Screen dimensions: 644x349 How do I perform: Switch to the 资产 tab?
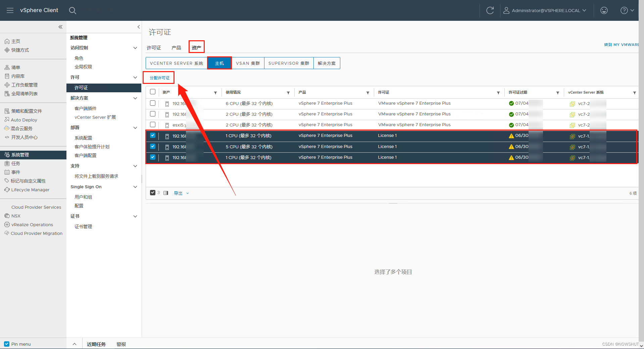(196, 48)
